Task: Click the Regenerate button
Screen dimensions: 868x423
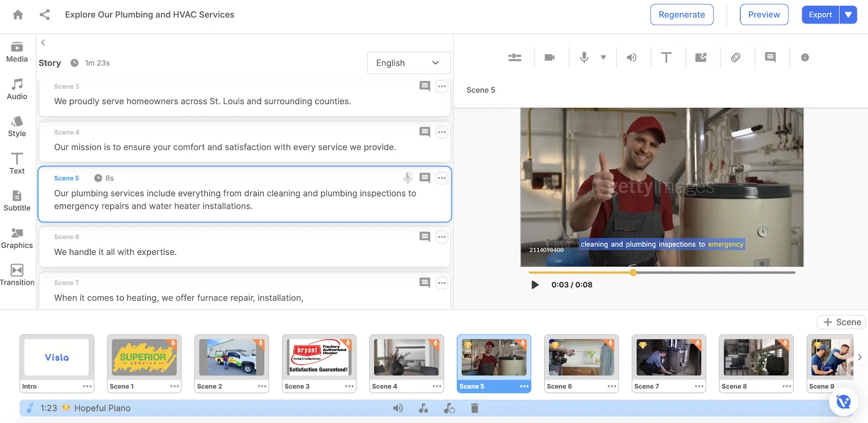Action: [682, 15]
